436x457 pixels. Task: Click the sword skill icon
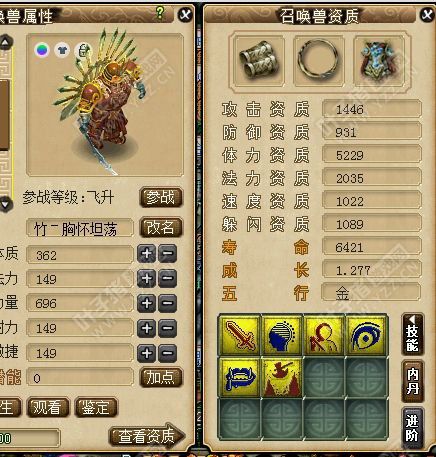click(240, 336)
